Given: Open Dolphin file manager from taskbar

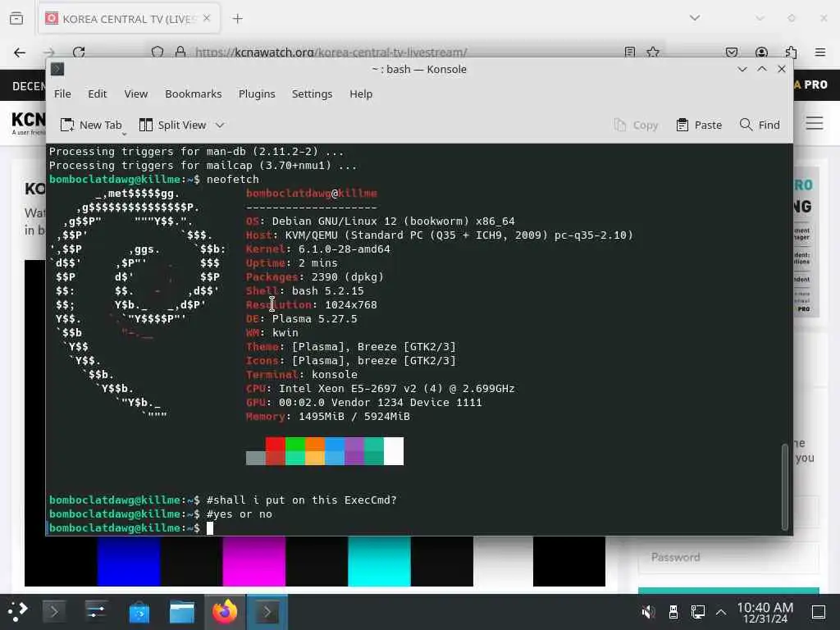Looking at the screenshot, I should [x=181, y=611].
